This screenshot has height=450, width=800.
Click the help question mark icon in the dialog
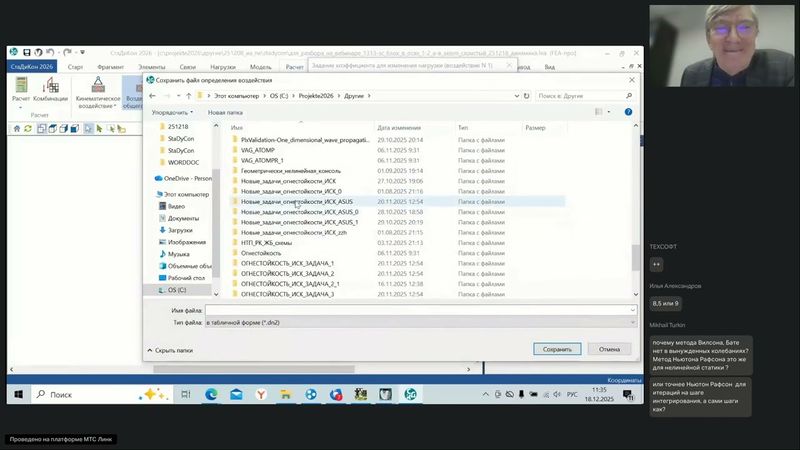[627, 112]
